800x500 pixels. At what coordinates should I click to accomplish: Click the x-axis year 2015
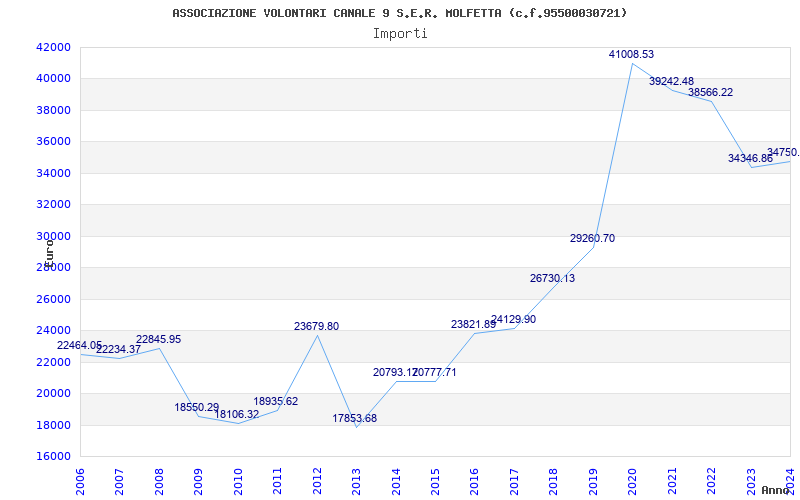(x=435, y=482)
